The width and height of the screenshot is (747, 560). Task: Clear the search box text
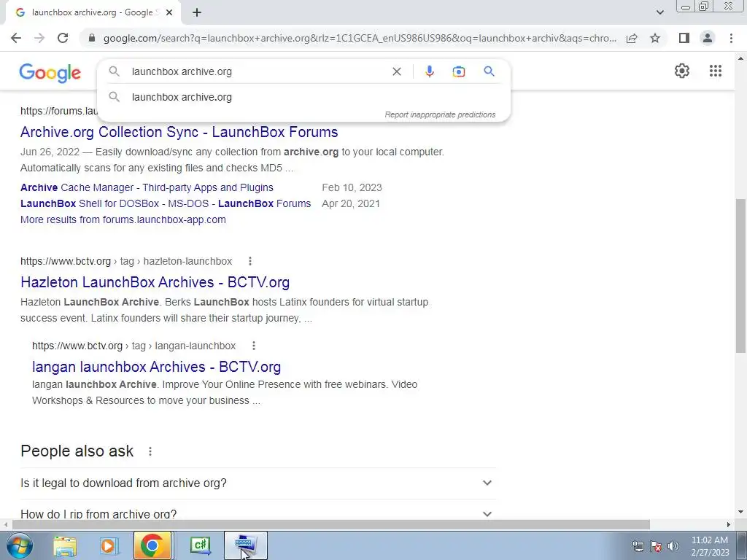(x=396, y=71)
